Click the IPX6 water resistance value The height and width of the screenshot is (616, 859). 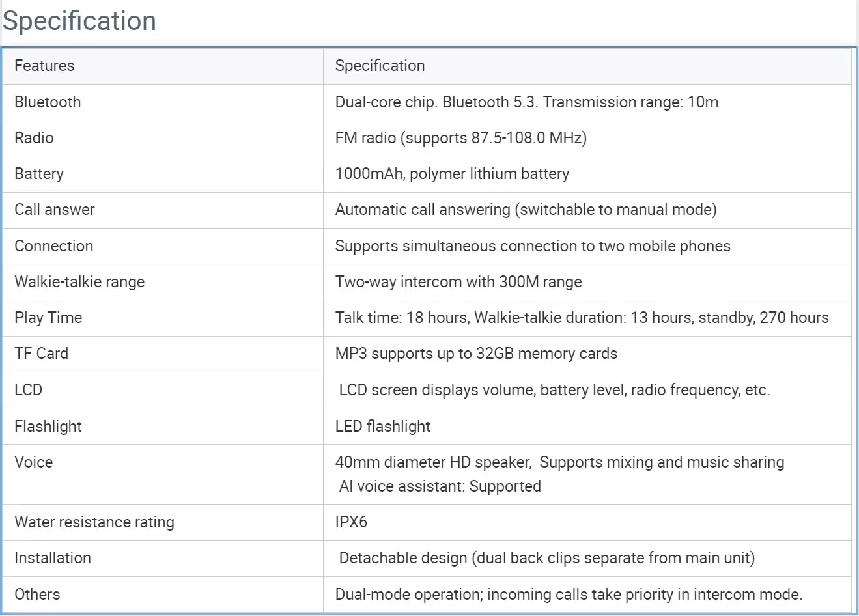pyautogui.click(x=351, y=522)
